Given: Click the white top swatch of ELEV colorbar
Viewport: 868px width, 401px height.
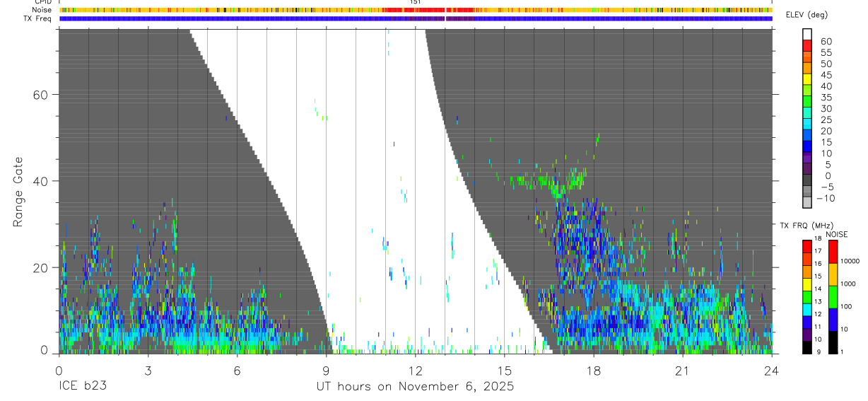Looking at the screenshot, I should tap(807, 35).
